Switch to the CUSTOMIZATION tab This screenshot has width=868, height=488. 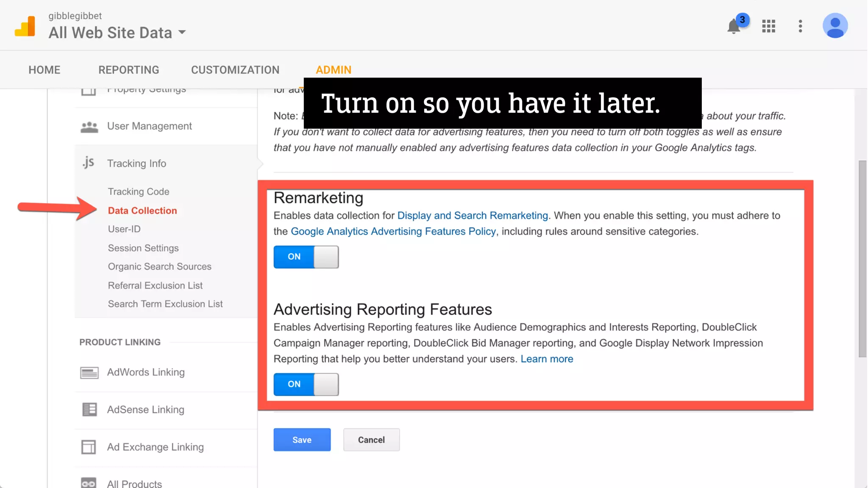coord(235,70)
